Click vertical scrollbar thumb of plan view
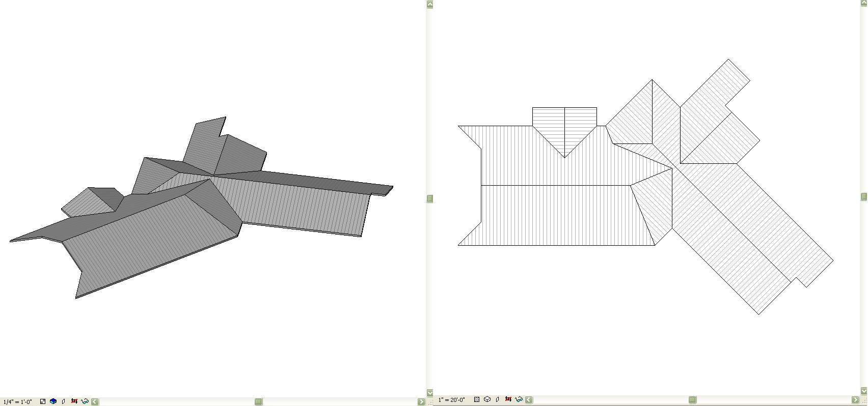The height and width of the screenshot is (406, 868). point(864,197)
